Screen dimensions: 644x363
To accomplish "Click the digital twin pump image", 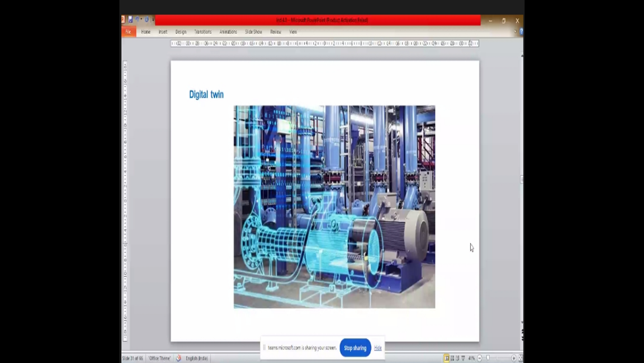I will click(334, 207).
